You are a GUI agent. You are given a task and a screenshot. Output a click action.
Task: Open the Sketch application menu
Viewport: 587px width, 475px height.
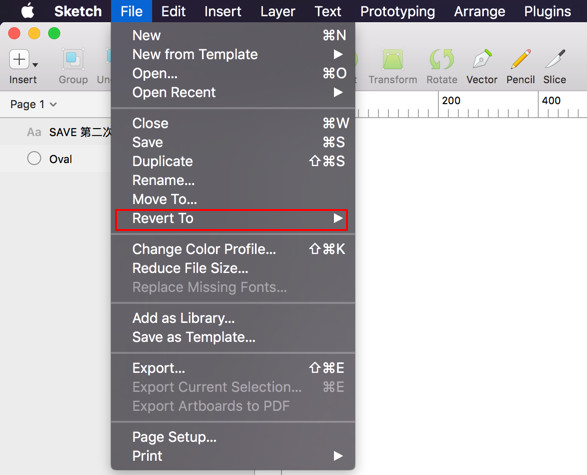pos(78,11)
